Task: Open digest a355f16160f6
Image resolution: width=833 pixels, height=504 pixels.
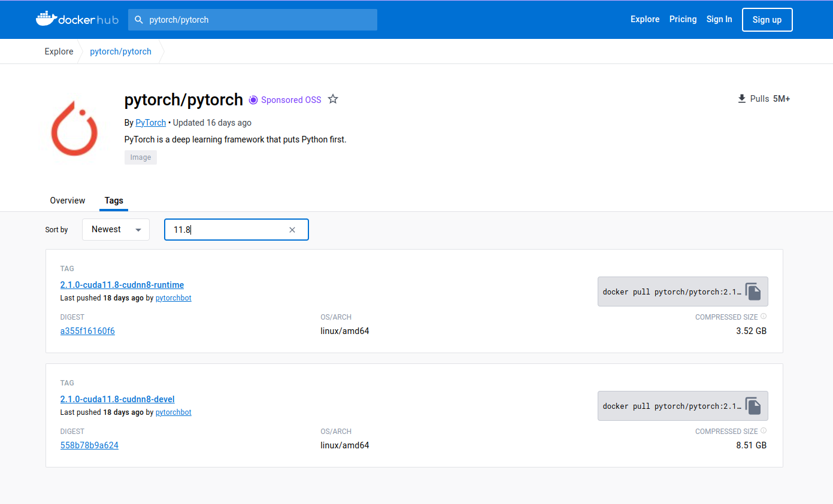Action: click(87, 331)
